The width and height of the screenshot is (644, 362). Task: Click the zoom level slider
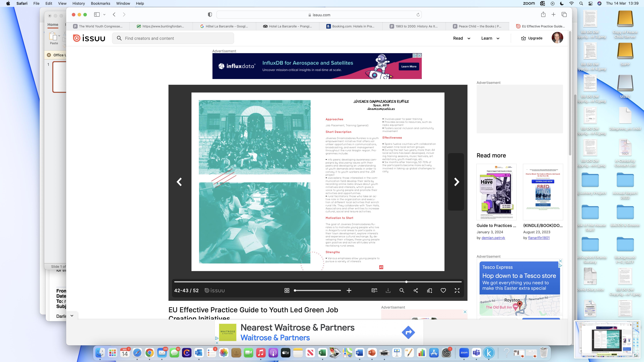pos(318,290)
